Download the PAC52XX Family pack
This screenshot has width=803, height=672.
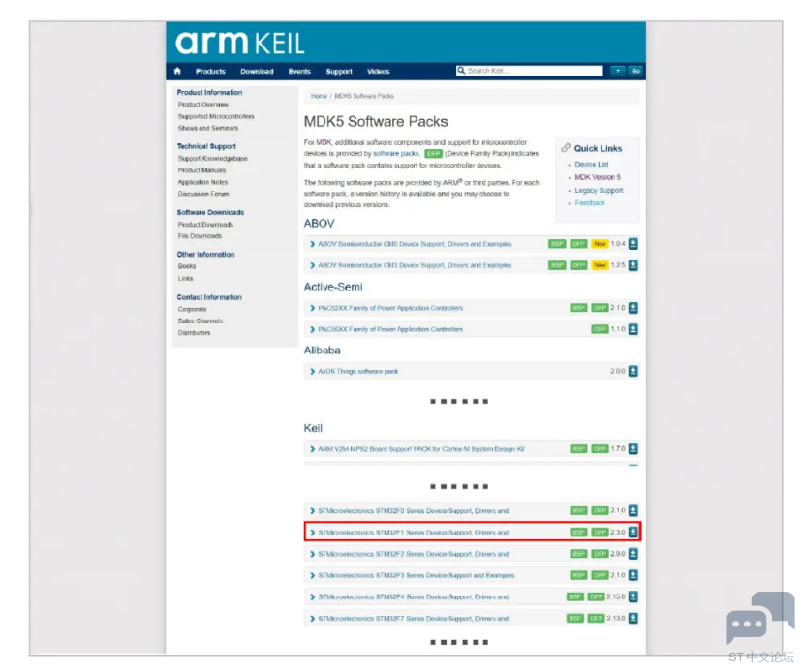pos(633,308)
